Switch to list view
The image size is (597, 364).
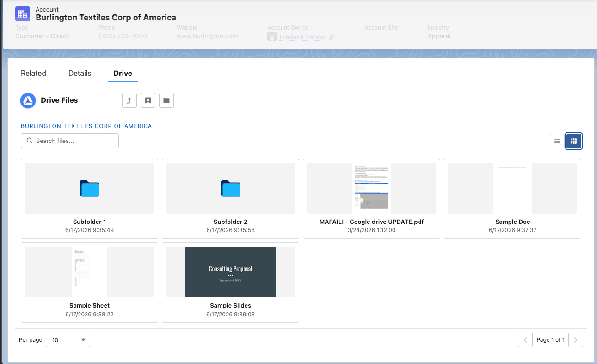pos(557,141)
